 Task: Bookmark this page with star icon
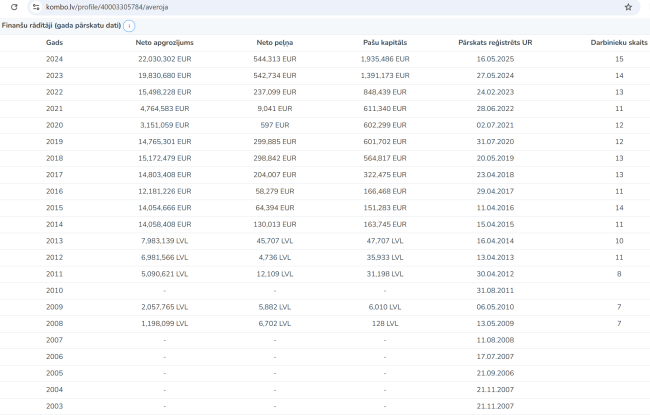[x=628, y=7]
